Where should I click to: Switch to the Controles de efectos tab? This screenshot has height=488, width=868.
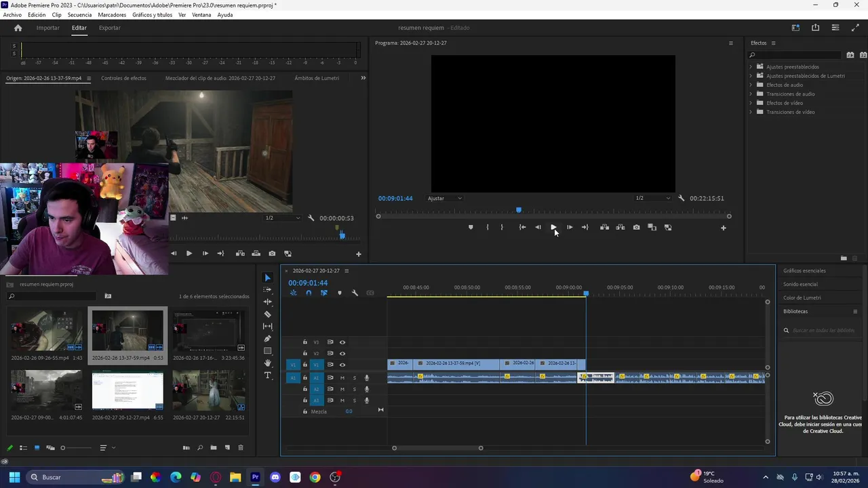123,78
